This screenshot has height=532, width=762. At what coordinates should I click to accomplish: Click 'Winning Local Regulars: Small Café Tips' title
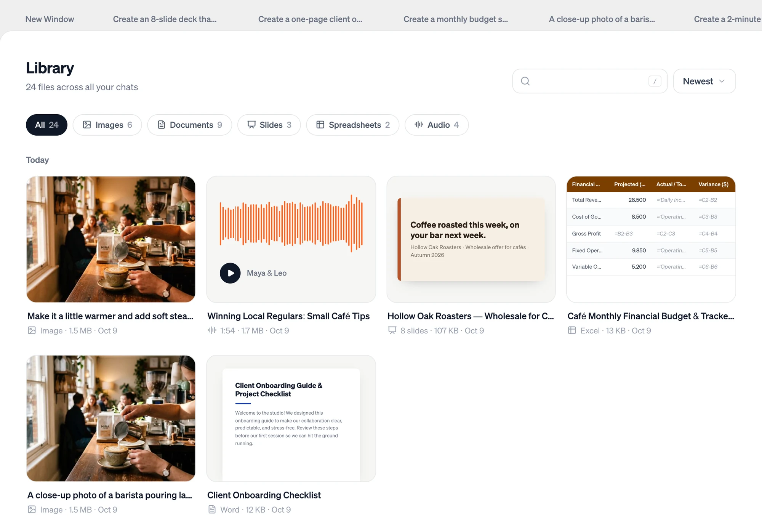[x=288, y=316]
